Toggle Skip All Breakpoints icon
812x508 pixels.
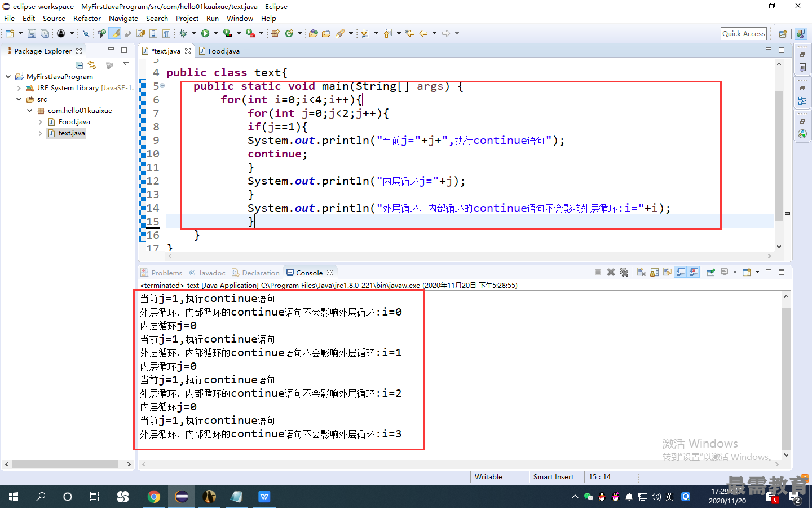pos(86,33)
